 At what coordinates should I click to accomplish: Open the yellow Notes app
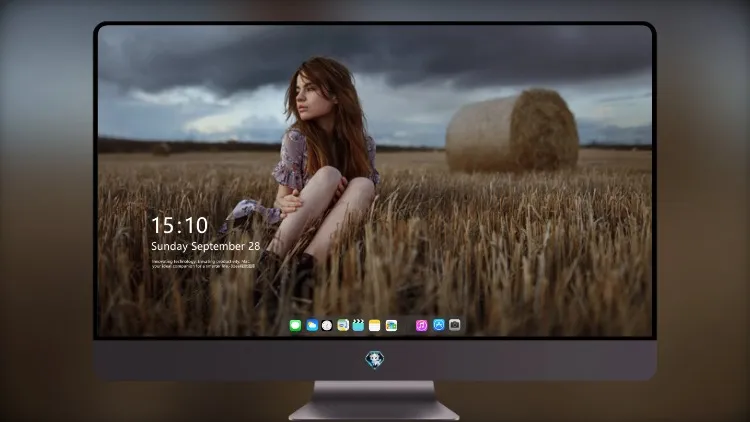(375, 325)
